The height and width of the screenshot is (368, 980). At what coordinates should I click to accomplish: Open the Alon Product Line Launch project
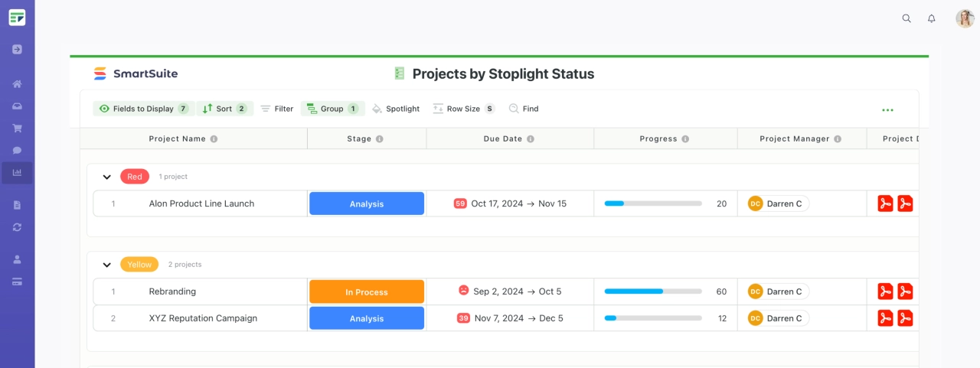[x=201, y=204]
